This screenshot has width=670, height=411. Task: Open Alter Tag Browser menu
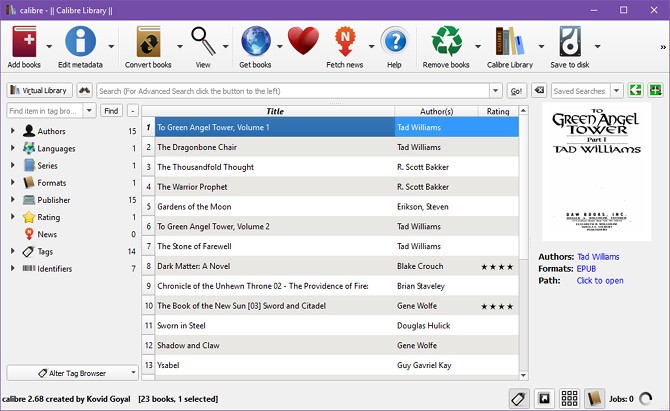point(73,373)
